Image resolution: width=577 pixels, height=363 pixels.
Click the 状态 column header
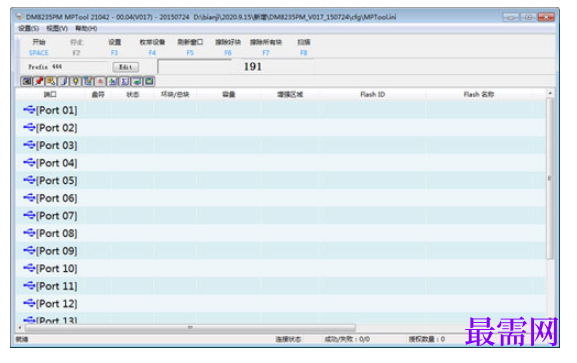(x=132, y=95)
